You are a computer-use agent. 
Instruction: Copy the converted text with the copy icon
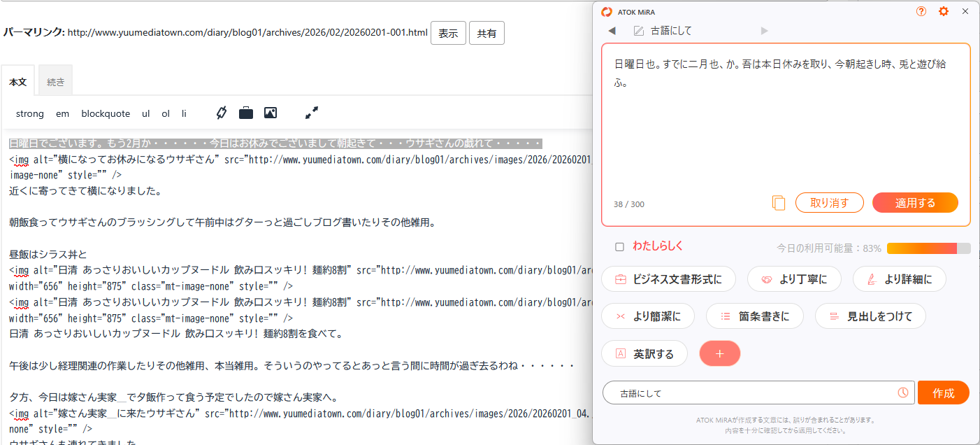pos(778,202)
